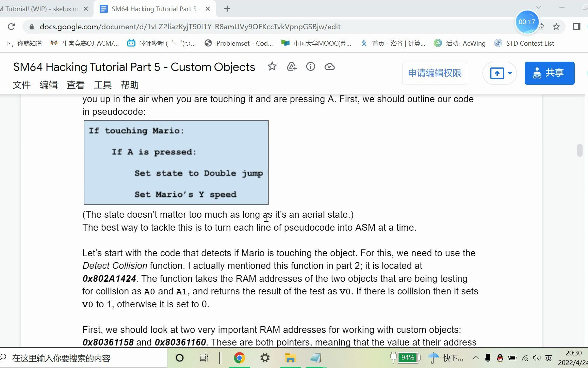Select the SM64 Hacking Tutorial Part 5 tab

click(x=155, y=9)
